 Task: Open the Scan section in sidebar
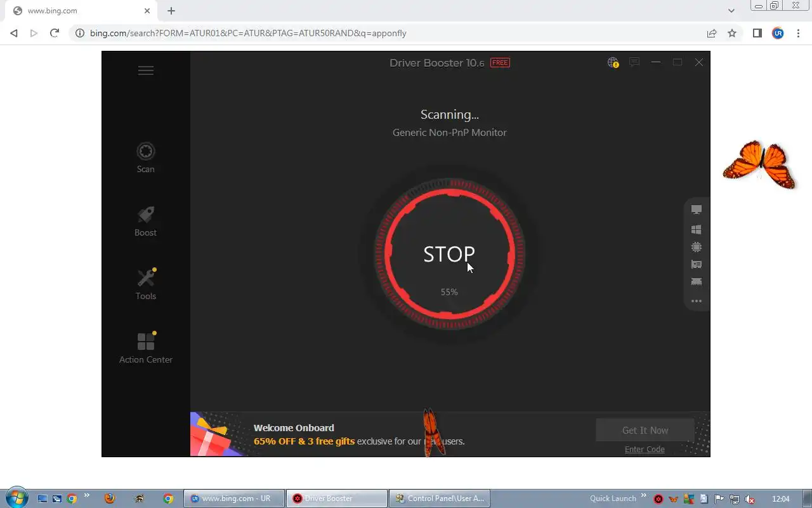pyautogui.click(x=146, y=158)
